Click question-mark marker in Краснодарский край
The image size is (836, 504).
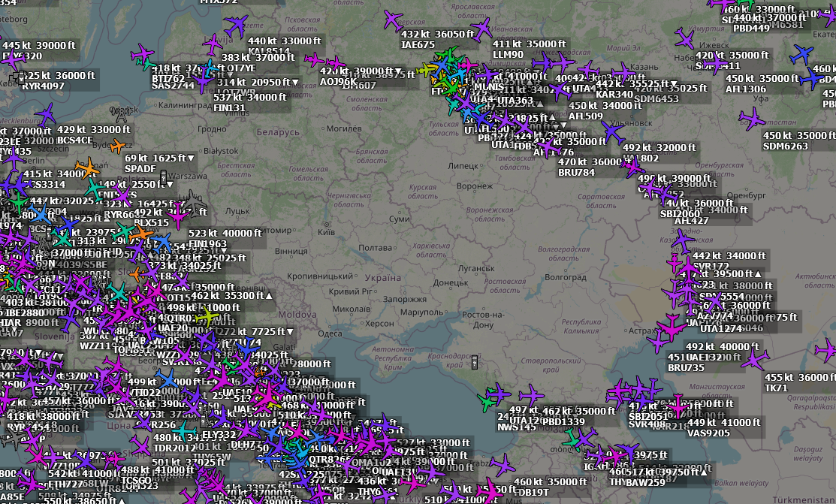pyautogui.click(x=475, y=363)
